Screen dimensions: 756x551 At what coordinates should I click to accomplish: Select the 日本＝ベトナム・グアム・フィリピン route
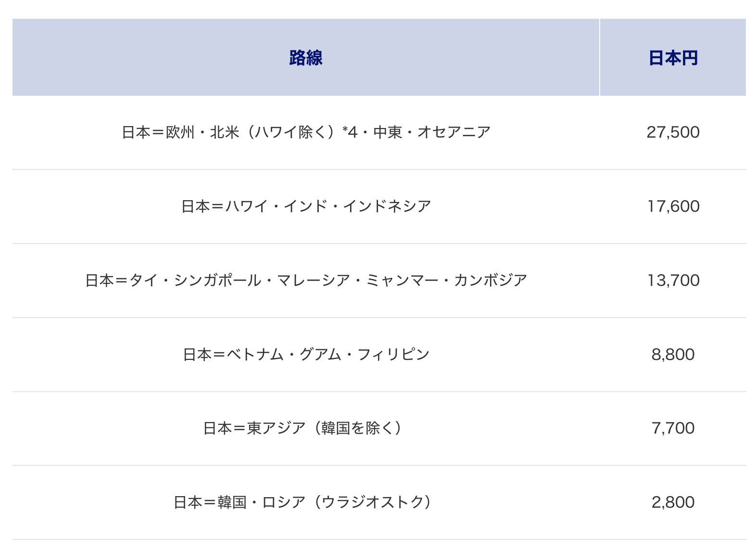point(306,354)
